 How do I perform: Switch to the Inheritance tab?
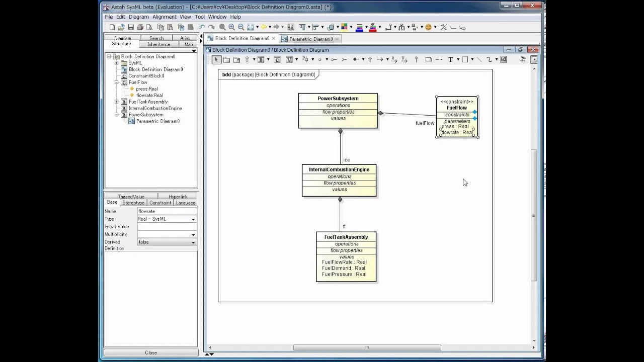pyautogui.click(x=159, y=44)
